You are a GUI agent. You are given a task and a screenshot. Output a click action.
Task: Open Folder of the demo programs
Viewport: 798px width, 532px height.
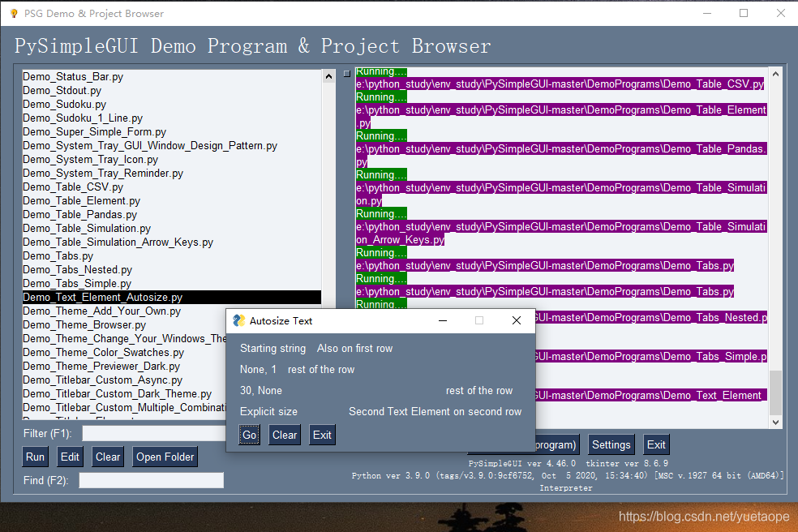click(165, 457)
